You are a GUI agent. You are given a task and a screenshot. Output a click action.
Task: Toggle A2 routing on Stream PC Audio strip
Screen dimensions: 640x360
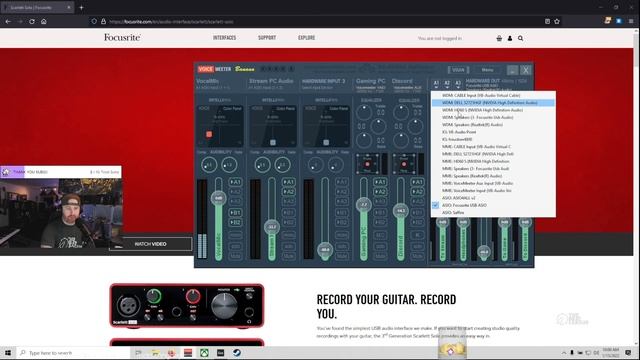(x=289, y=191)
